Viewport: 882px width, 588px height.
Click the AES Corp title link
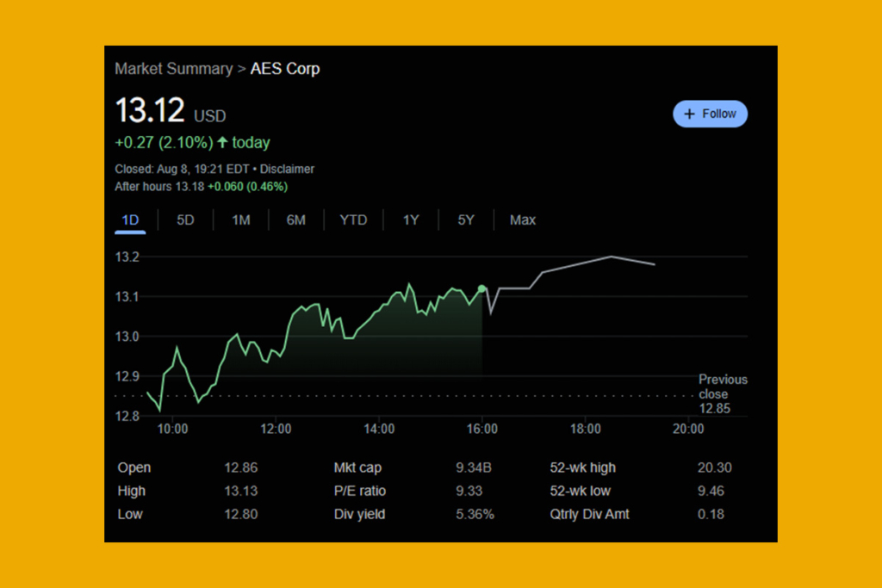[x=285, y=68]
